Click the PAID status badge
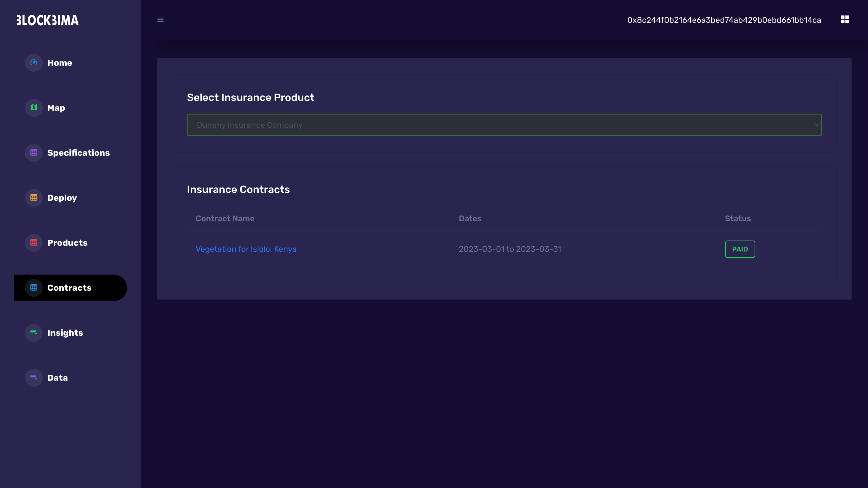Screen dimensions: 868x488 (x=740, y=249)
